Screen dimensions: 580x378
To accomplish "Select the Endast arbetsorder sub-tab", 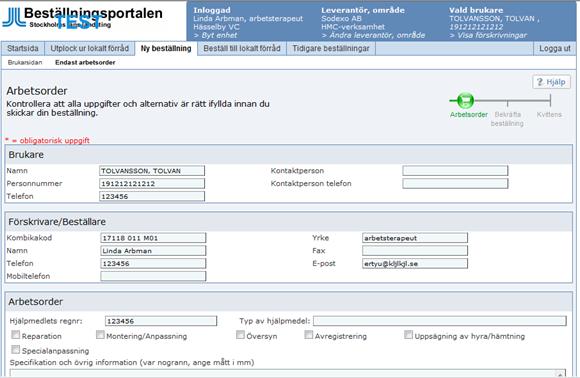I will click(85, 63).
